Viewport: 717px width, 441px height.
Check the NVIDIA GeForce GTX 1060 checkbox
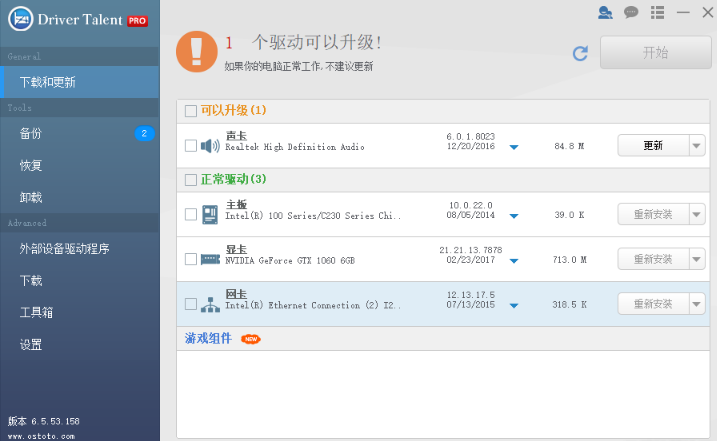191,259
